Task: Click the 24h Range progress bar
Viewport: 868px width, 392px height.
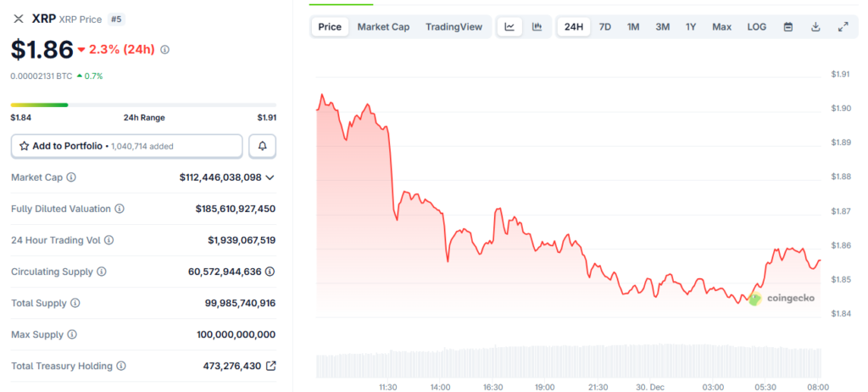Action: tap(143, 105)
